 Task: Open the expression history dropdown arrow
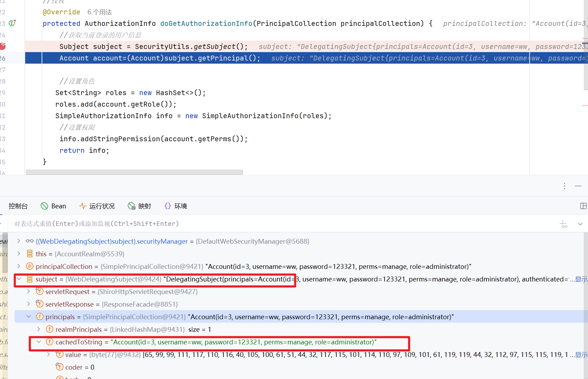tap(580, 224)
